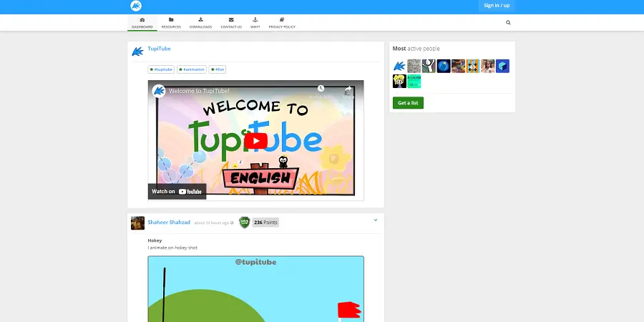Click the Sign in / up button
This screenshot has width=644, height=322.
(497, 6)
